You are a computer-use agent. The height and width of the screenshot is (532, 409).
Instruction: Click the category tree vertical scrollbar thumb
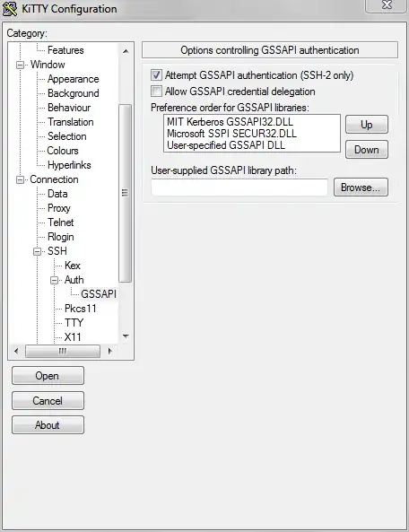point(126,193)
